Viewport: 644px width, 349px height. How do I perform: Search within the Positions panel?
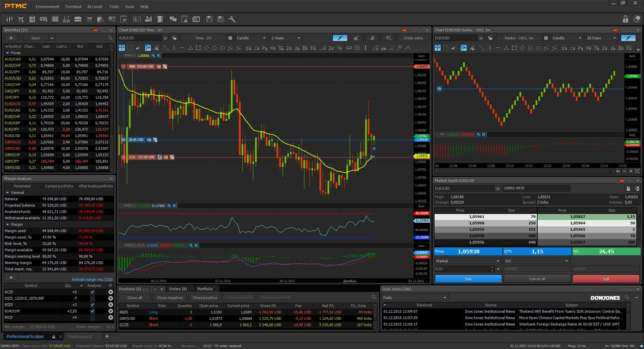tap(374, 297)
